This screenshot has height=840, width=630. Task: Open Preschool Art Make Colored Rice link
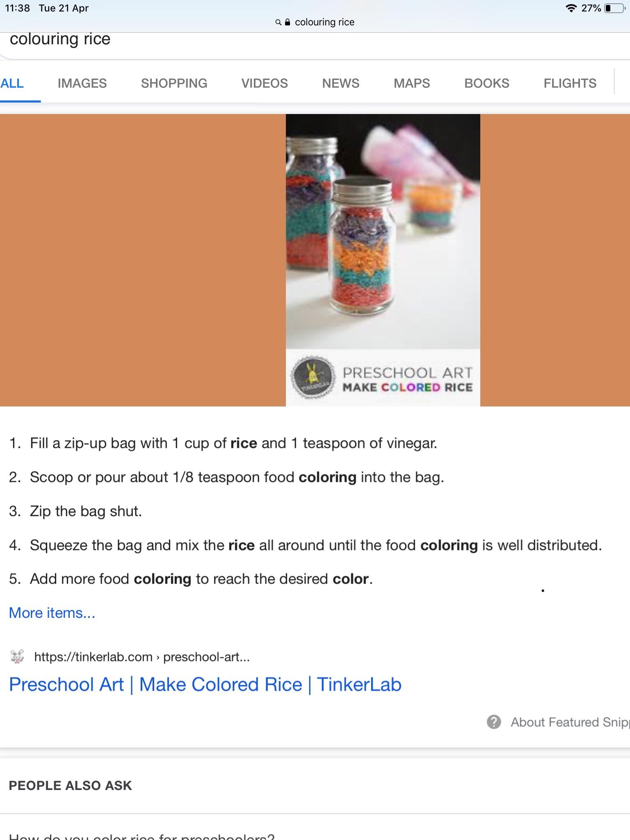point(205,685)
